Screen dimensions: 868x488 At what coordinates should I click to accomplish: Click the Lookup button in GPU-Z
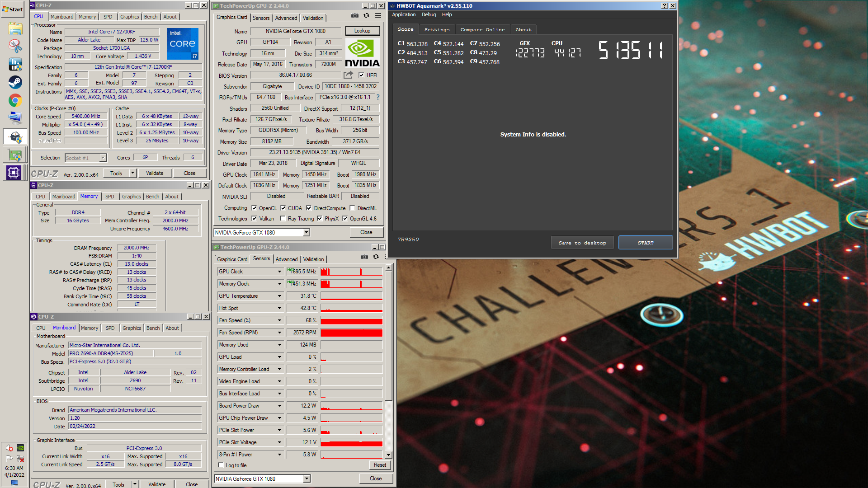363,31
